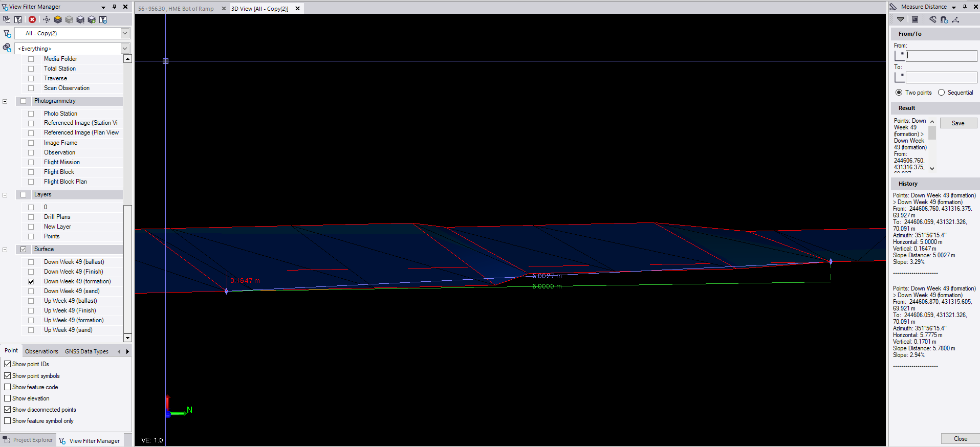980x447 pixels.
Task: Click the Save button in Result section
Action: point(958,123)
